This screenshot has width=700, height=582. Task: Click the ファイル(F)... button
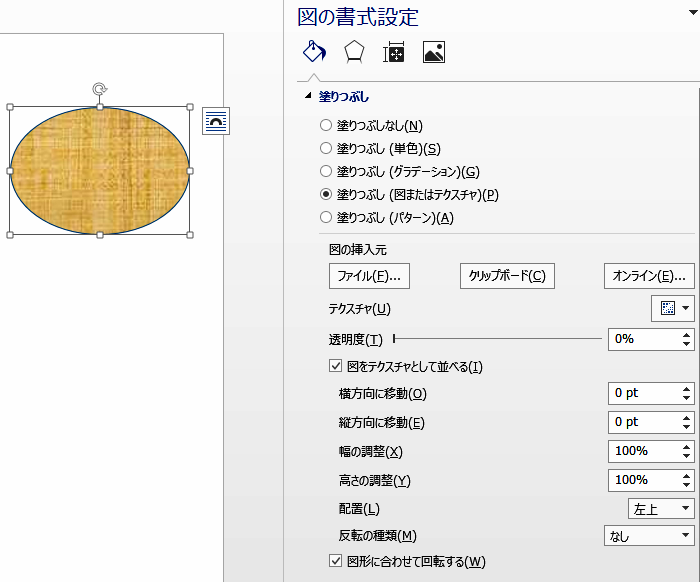point(369,276)
